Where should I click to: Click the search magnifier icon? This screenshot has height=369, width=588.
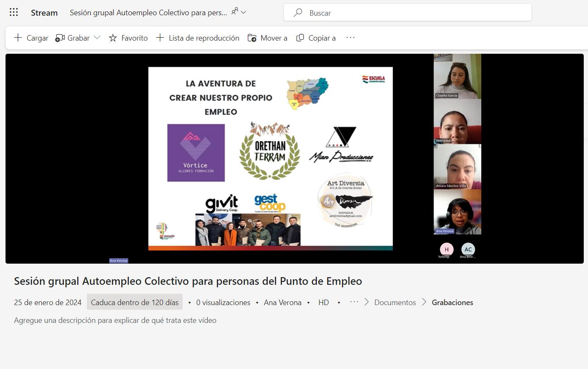298,13
